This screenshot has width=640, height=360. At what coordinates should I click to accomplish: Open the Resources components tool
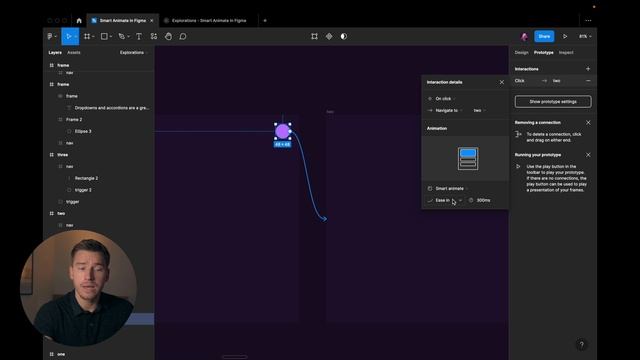pos(154,36)
